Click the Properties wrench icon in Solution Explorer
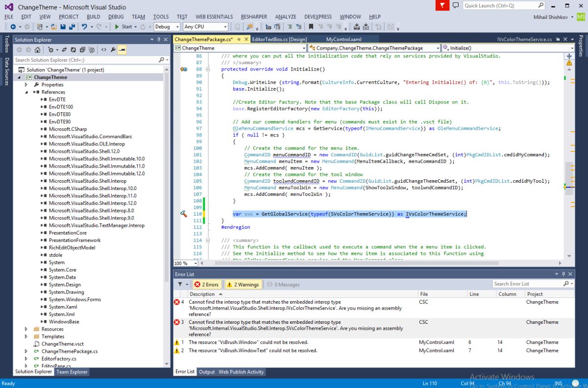 tap(113, 50)
